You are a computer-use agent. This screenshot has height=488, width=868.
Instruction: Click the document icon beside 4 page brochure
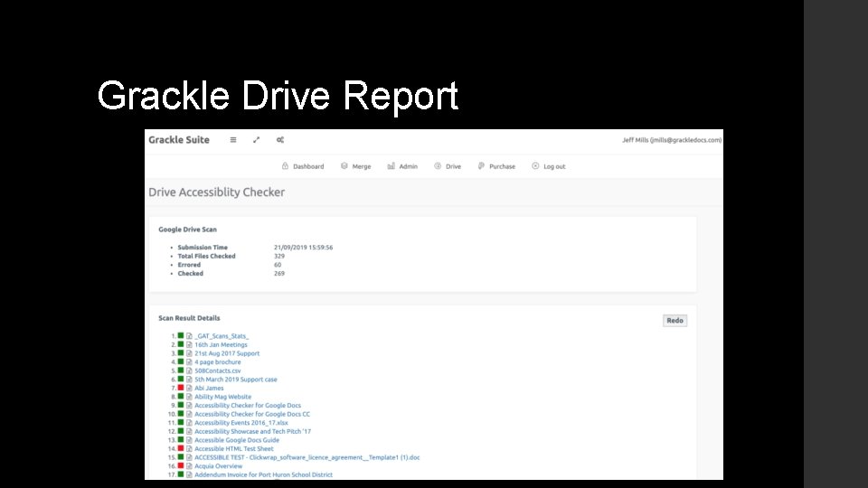coord(189,361)
